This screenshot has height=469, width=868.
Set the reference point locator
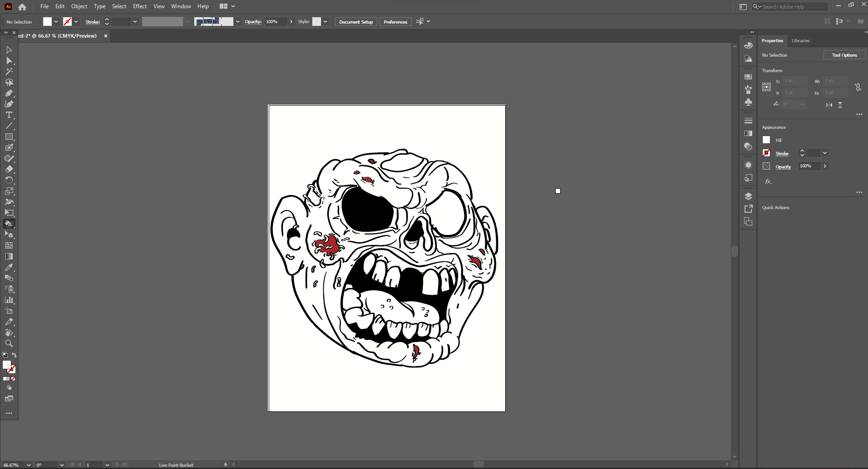point(766,87)
